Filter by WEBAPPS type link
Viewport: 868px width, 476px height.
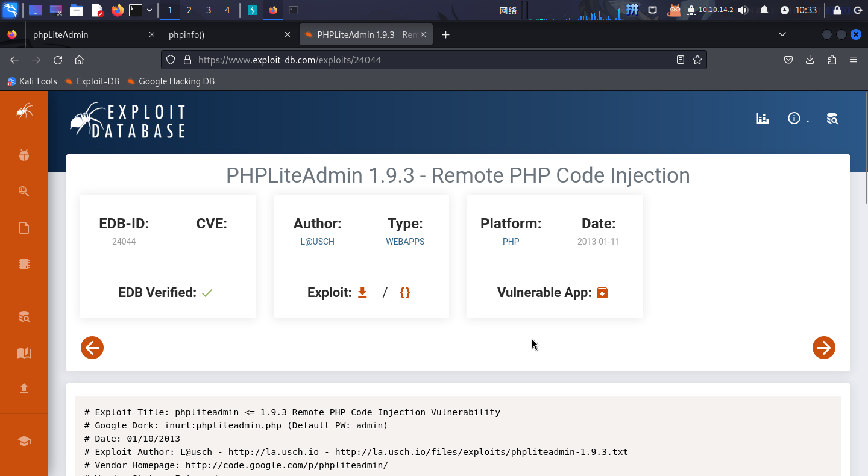point(405,242)
